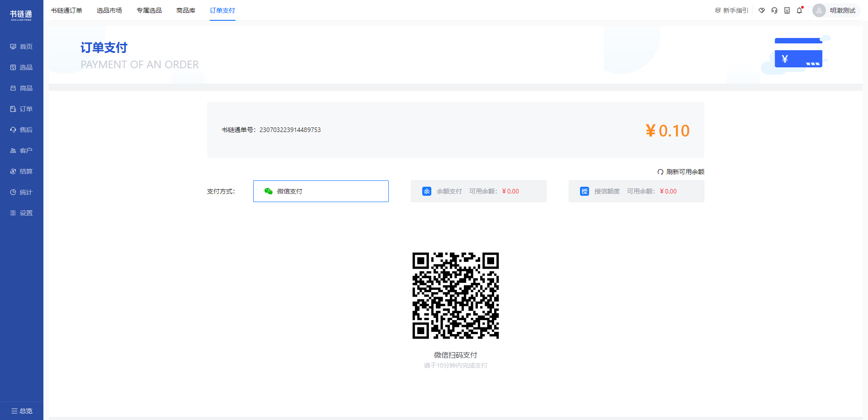Click the 书链通 logo
Screen dimensions: 868x420
click(21, 15)
